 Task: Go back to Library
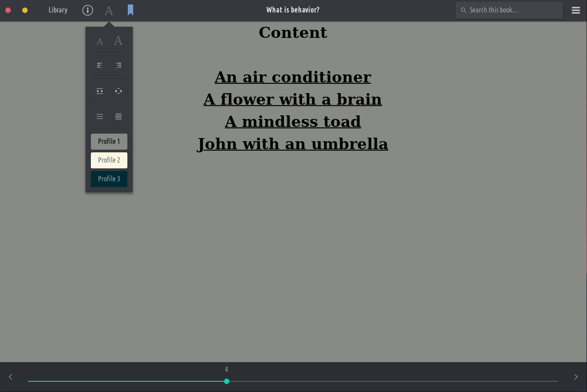[x=58, y=10]
